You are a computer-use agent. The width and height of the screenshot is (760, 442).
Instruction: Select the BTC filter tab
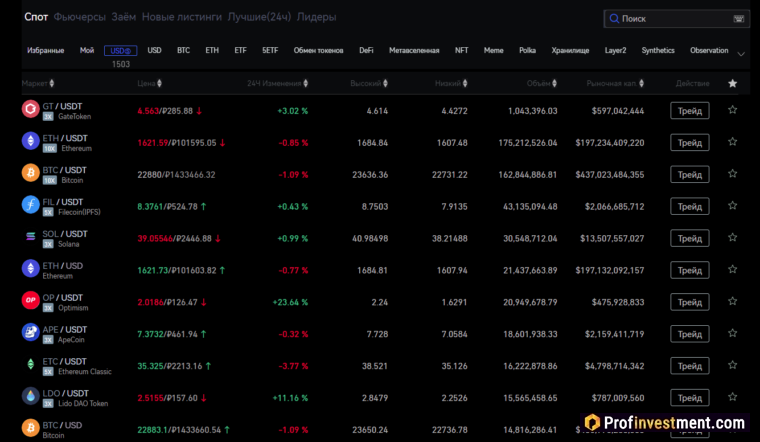coord(183,50)
